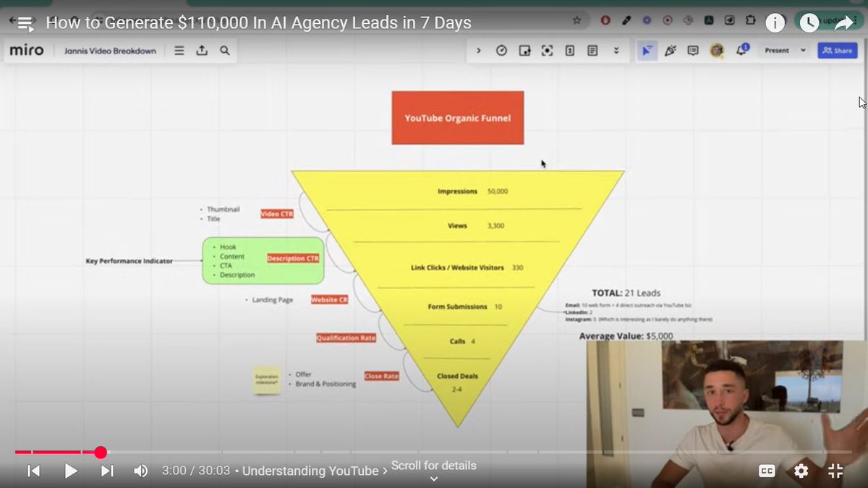The width and height of the screenshot is (868, 488).
Task: Click Close Rate label
Action: tap(382, 376)
